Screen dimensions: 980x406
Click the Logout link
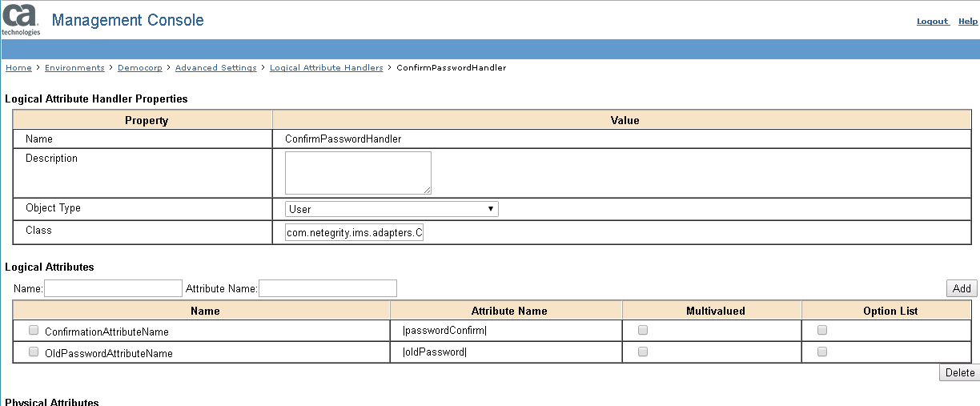932,22
